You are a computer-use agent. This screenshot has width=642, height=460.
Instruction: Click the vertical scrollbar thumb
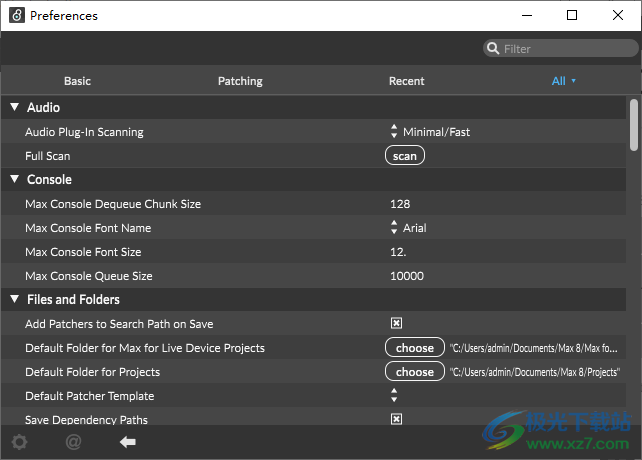coord(634,125)
